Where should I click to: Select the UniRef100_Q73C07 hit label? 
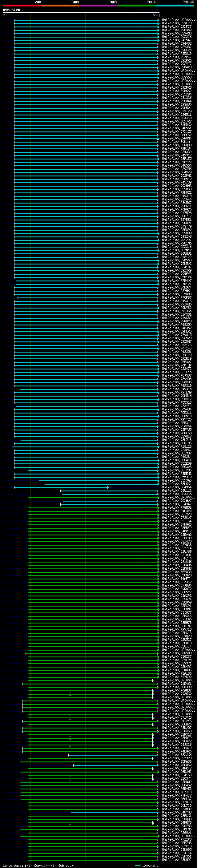tap(177, 518)
